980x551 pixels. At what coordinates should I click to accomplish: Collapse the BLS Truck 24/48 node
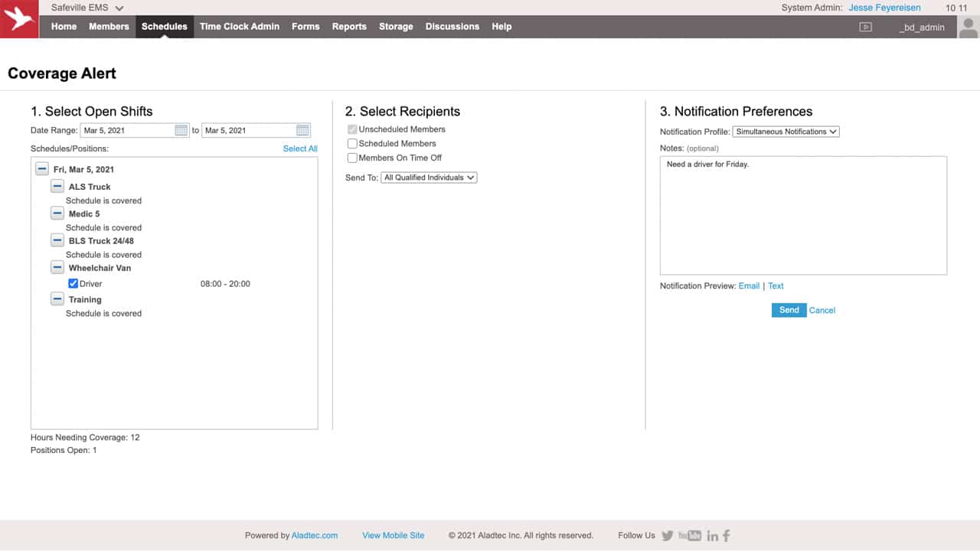tap(57, 240)
